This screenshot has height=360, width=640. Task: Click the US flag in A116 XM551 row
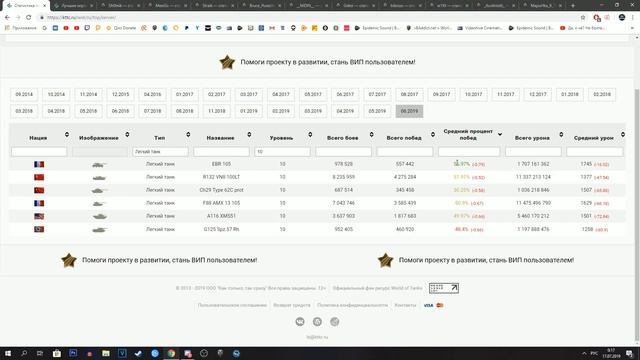(39, 216)
